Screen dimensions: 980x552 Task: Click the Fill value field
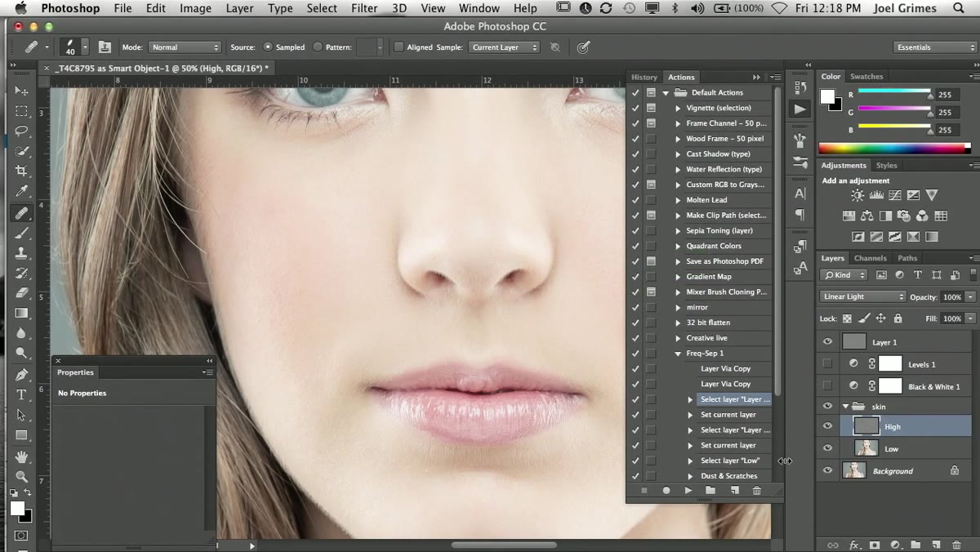coord(952,318)
